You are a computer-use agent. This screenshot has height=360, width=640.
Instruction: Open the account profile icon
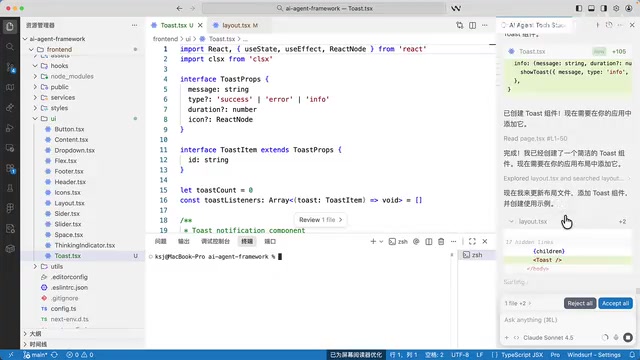[x=629, y=8]
